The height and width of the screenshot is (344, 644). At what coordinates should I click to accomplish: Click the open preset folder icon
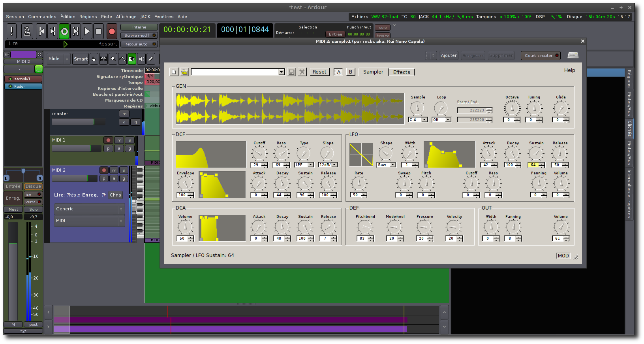pos(184,72)
